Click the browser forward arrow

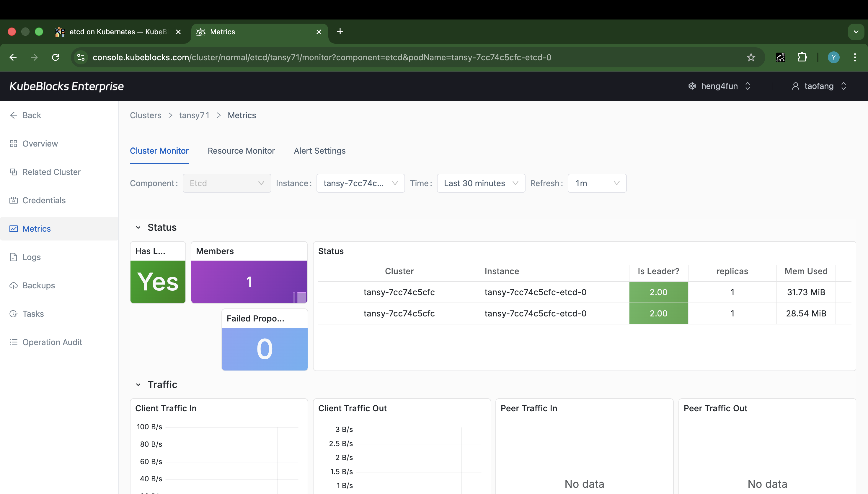(x=34, y=57)
